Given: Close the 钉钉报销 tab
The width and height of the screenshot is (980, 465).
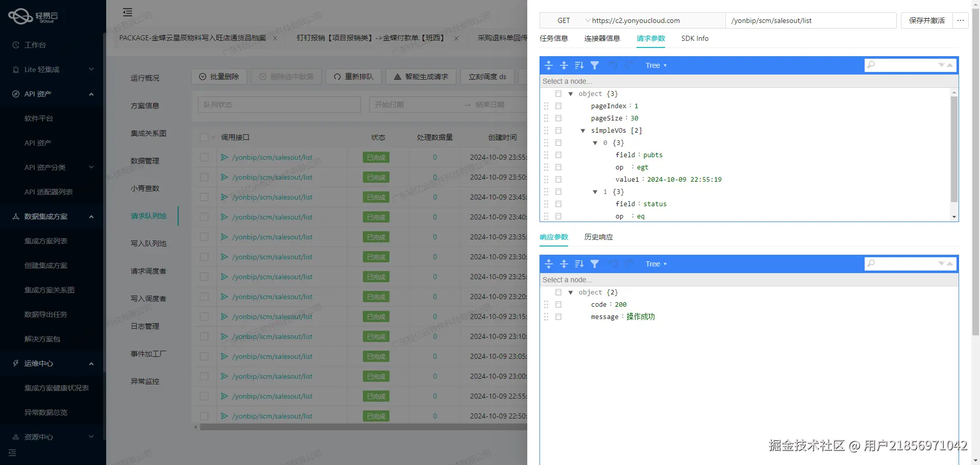Looking at the screenshot, I should 456,38.
